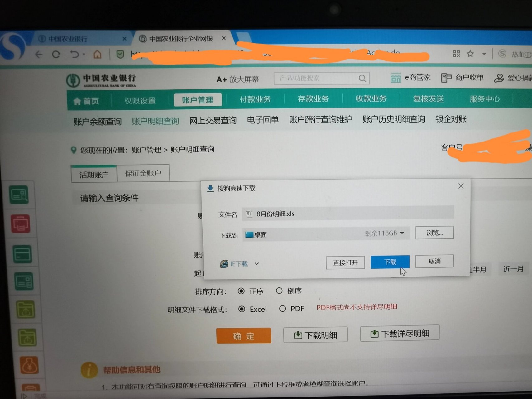
Task: Click the yellow info icon beside 帮助信息和其他
Action: (x=89, y=370)
